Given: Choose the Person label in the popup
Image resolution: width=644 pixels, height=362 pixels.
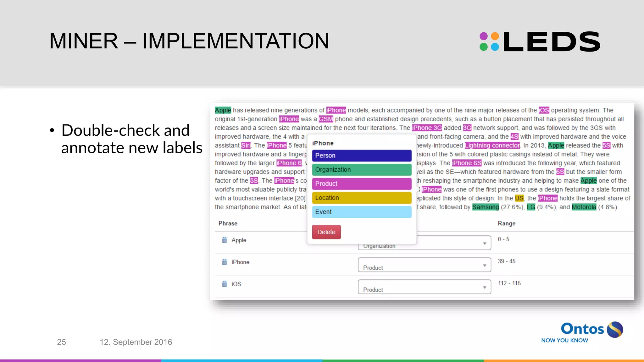Looking at the screenshot, I should (x=362, y=156).
